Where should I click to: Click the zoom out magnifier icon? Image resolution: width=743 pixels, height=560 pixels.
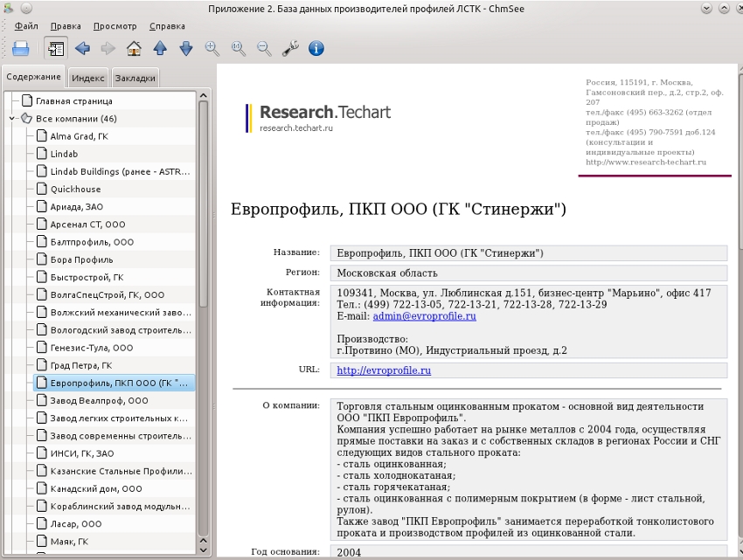point(264,48)
